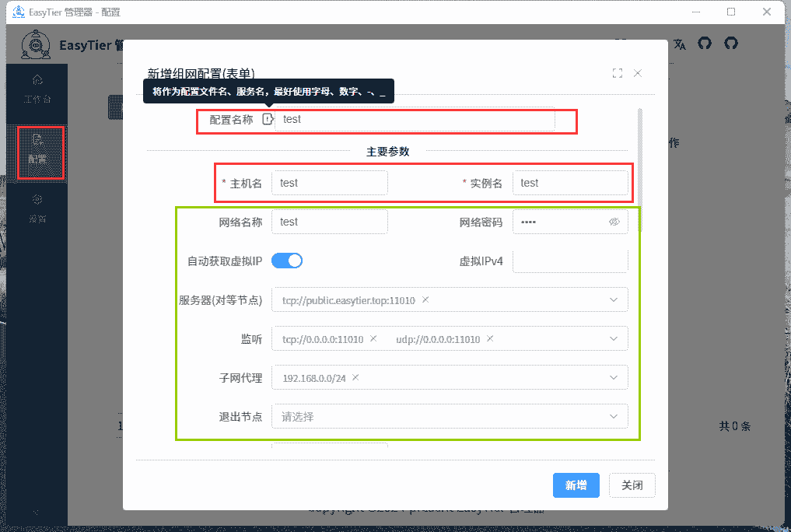Disable the 自动获取虚拟IP switch

(x=287, y=261)
